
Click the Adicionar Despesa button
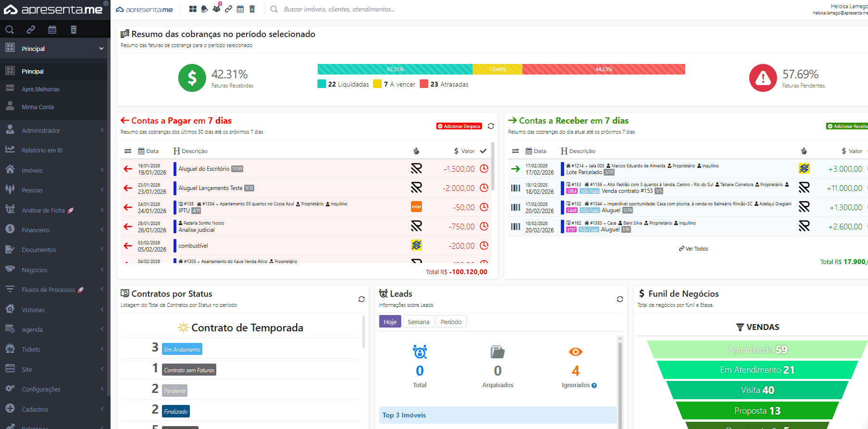[459, 126]
